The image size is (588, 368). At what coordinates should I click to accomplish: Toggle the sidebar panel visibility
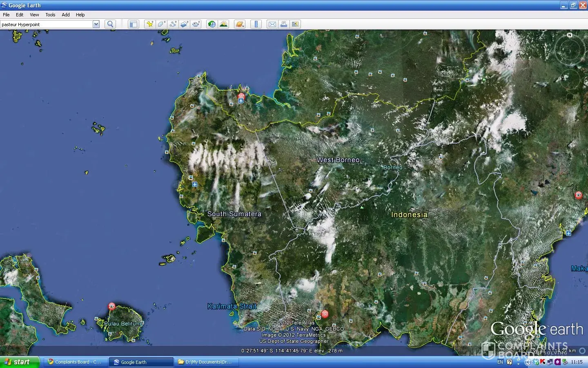(133, 24)
